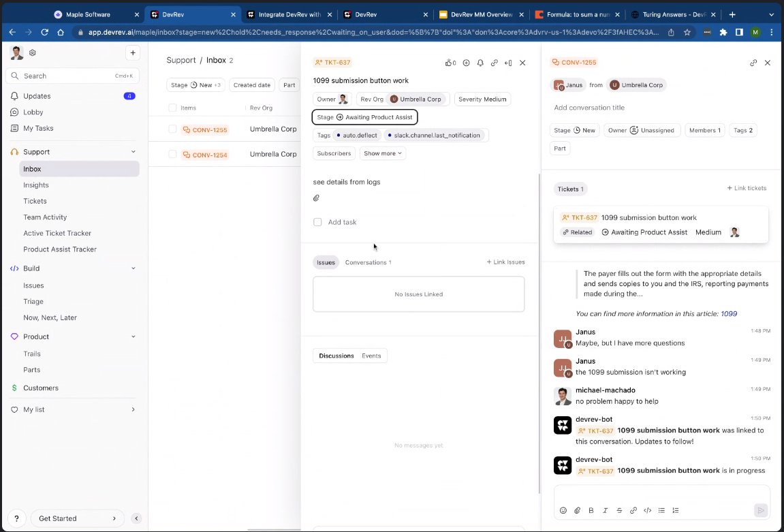Reload the browser page
The height and width of the screenshot is (532, 784).
(44, 32)
